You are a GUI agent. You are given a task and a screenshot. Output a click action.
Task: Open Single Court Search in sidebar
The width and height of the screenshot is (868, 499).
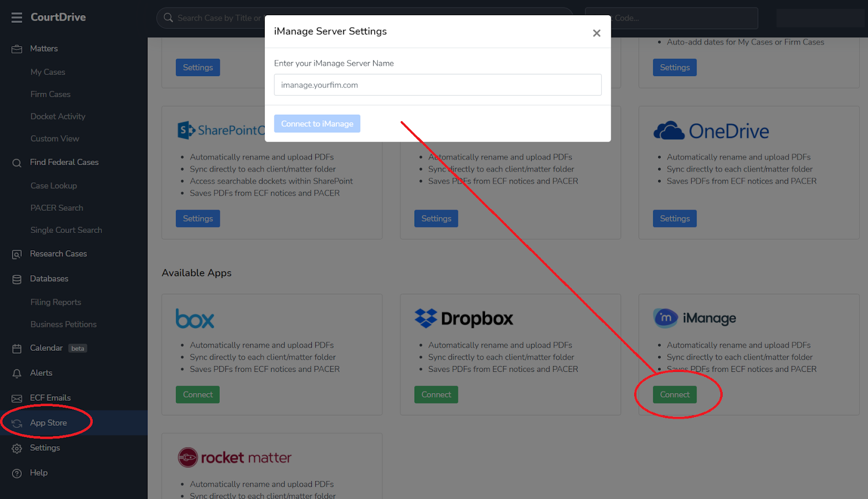(66, 230)
